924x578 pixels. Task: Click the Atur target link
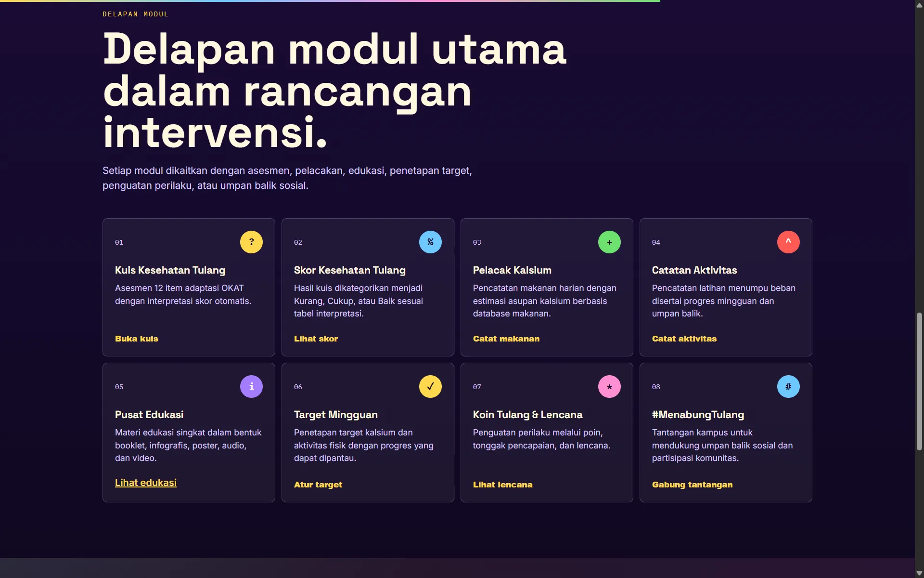(x=318, y=485)
